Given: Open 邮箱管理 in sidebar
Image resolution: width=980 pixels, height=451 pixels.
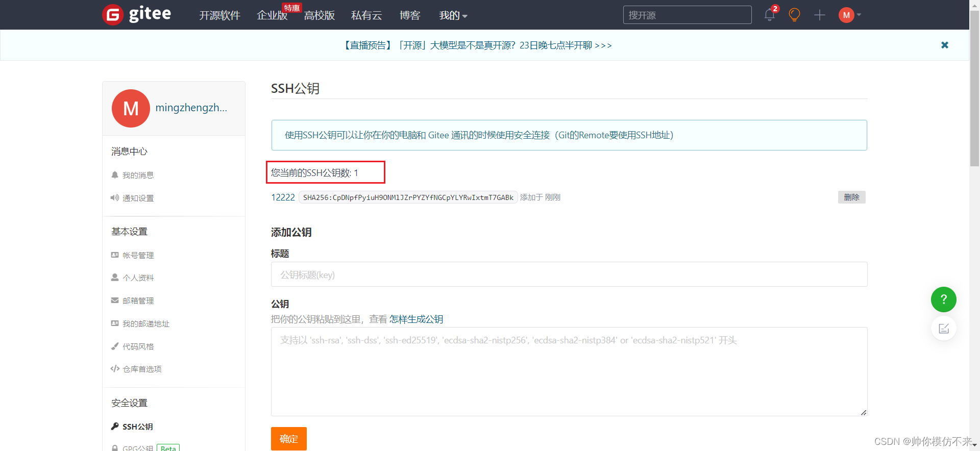Looking at the screenshot, I should tap(138, 300).
